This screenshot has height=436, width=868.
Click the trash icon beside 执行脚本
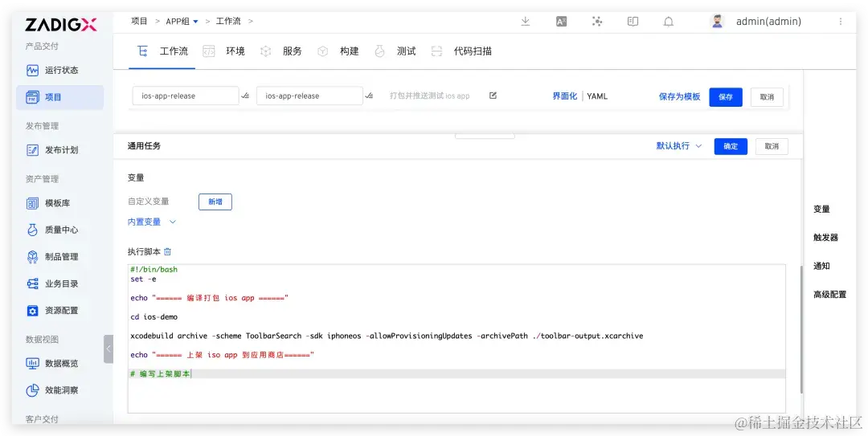[168, 252]
